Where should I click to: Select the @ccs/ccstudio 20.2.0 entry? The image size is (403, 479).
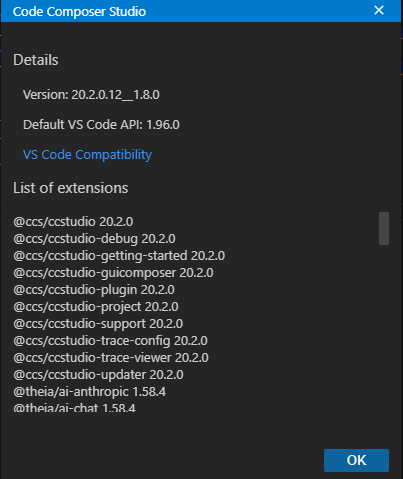pyautogui.click(x=73, y=222)
